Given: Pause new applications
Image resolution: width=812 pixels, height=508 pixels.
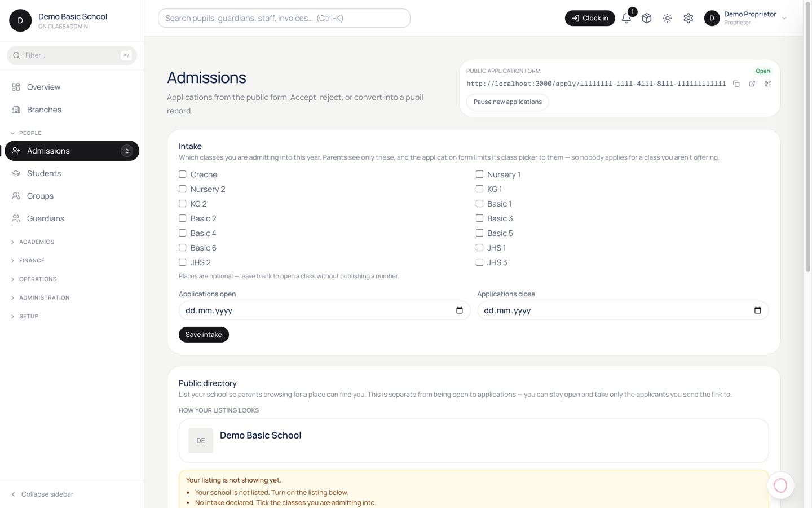Looking at the screenshot, I should click(507, 102).
